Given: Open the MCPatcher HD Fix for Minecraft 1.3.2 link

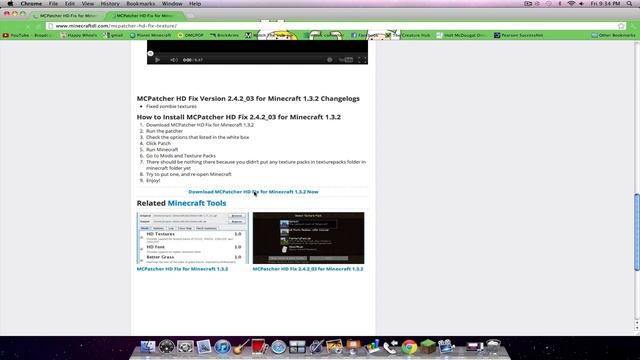Looking at the screenshot, I should pos(182,269).
